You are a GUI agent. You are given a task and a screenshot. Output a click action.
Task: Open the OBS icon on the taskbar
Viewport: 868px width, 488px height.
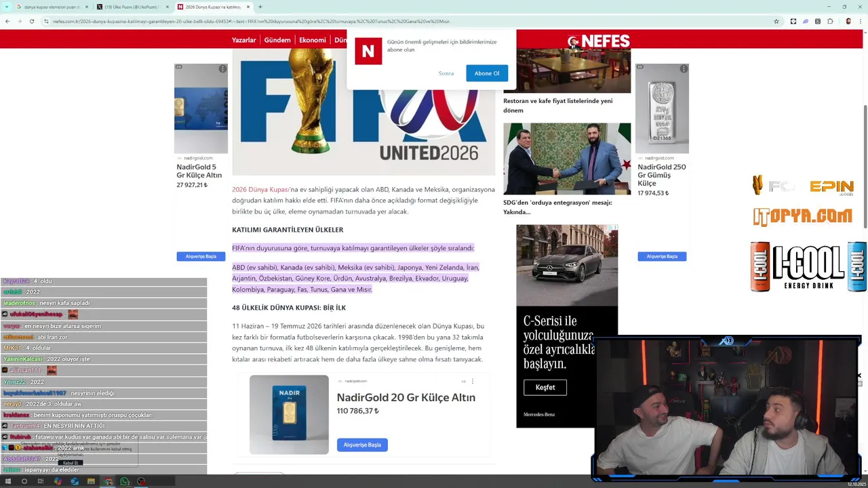tap(141, 481)
